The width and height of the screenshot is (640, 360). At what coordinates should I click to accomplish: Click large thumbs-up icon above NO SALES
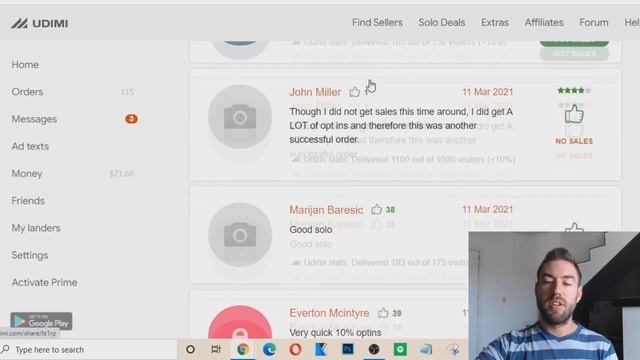574,114
